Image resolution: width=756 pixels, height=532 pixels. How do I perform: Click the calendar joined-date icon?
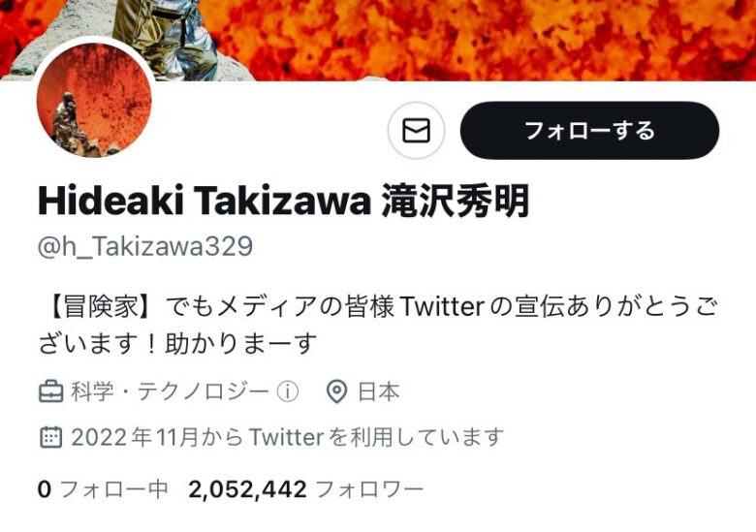[50, 437]
